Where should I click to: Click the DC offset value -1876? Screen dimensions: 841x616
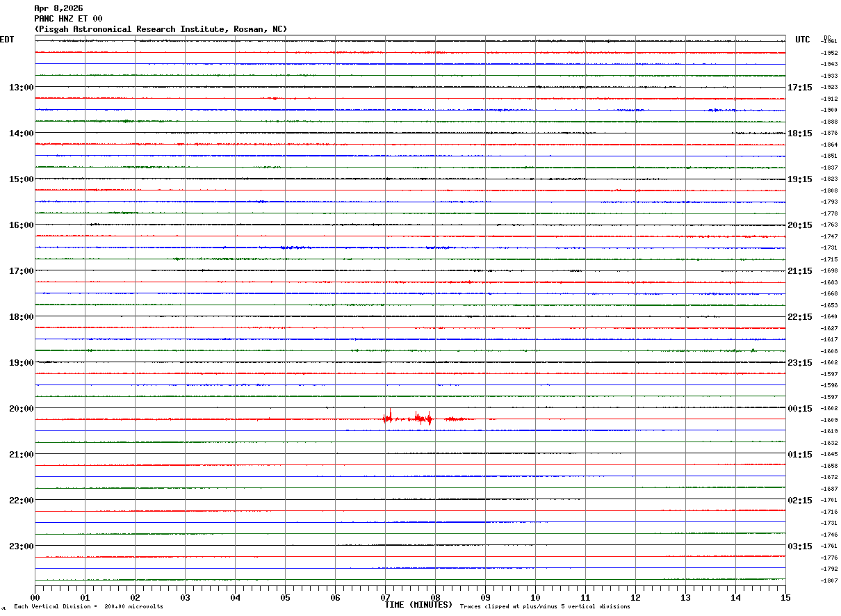tap(828, 133)
